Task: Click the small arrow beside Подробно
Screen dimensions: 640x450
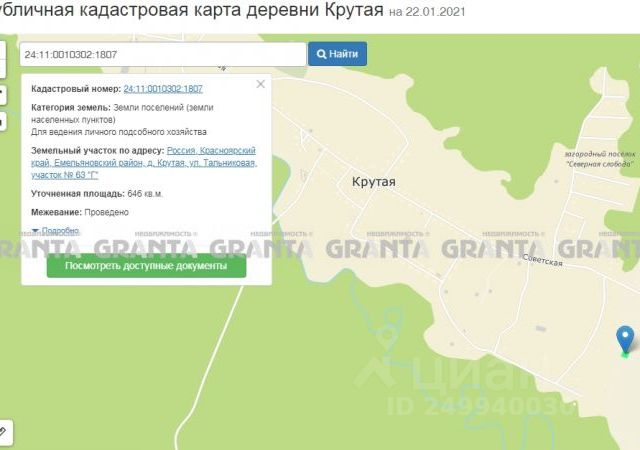Action: (x=36, y=231)
